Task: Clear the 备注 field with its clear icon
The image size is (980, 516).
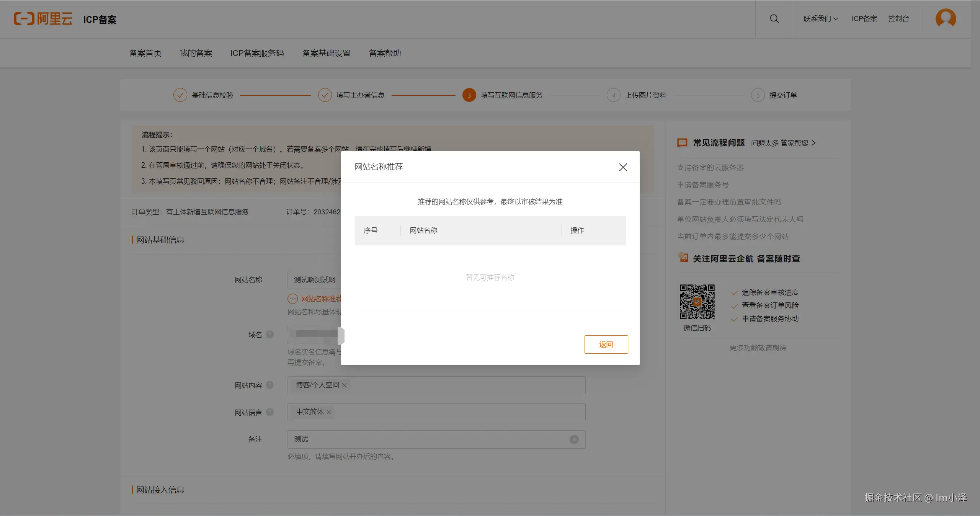Action: 574,439
